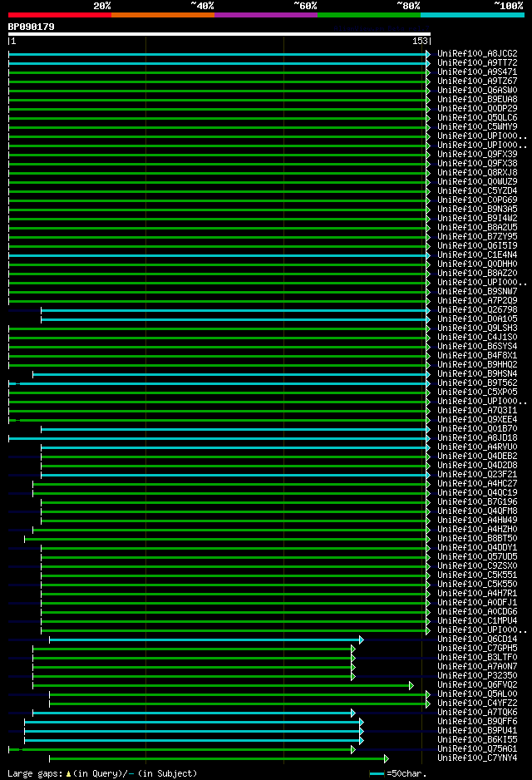Select the UniRef100_A4HC27 label

[477, 484]
